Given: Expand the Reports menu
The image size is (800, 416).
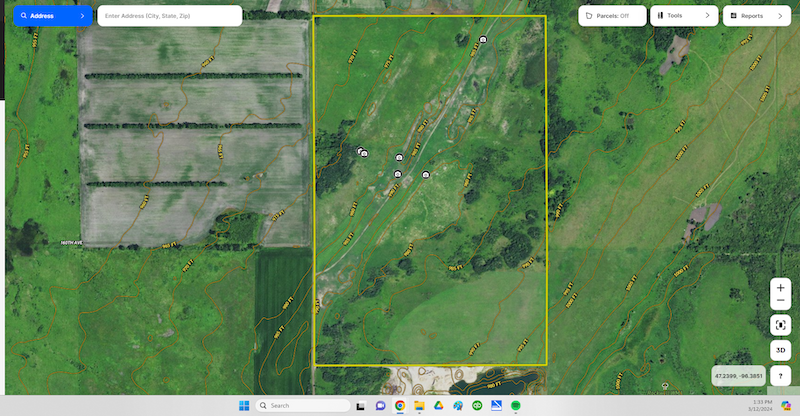Looking at the screenshot, I should pyautogui.click(x=756, y=16).
